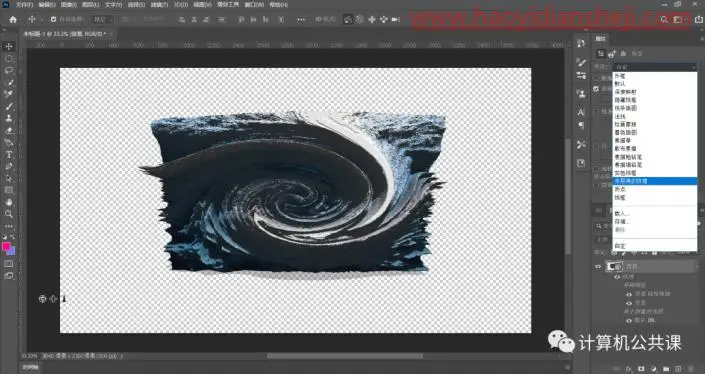Click the purple background color swatch
705x374 pixels.
click(12, 252)
